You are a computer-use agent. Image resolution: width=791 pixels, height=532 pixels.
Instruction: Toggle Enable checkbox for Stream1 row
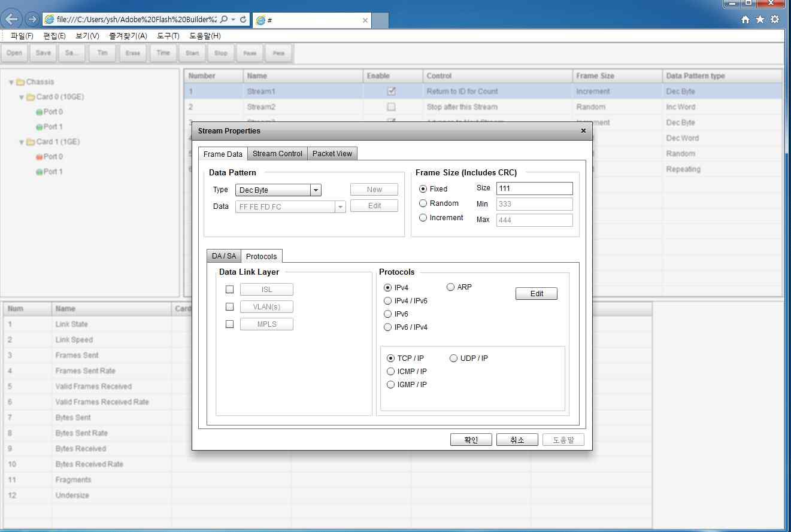(x=392, y=92)
